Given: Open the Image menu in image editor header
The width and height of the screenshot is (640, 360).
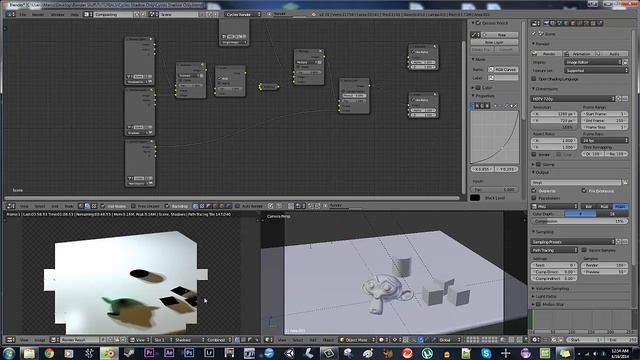Looking at the screenshot, I should (x=39, y=340).
